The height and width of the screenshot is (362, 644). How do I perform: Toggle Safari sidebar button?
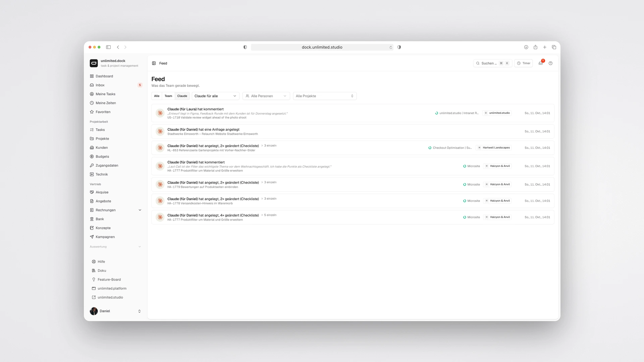pos(108,47)
